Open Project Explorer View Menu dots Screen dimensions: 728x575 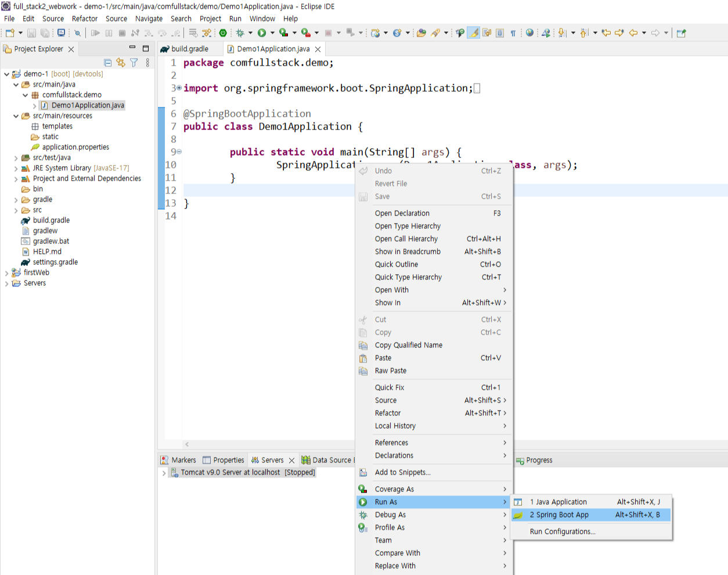coord(147,63)
